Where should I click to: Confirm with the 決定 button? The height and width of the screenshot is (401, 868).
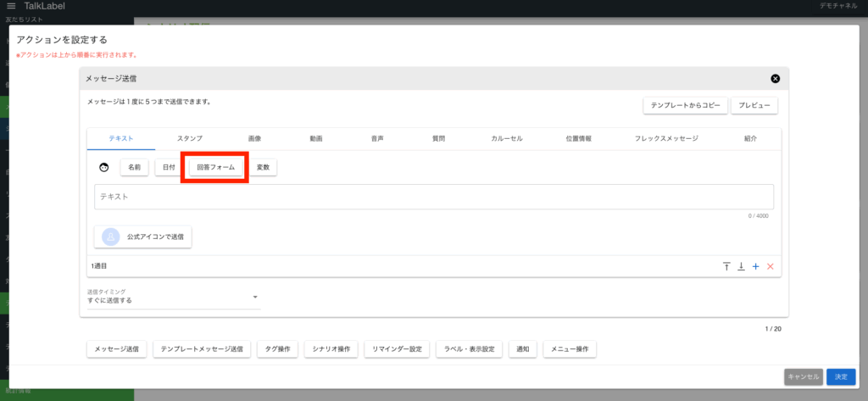pos(840,376)
